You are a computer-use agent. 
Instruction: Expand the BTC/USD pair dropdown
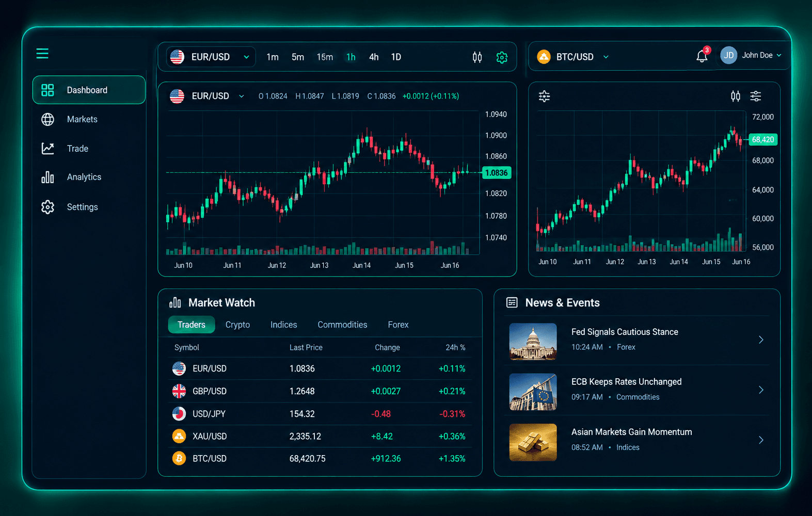click(x=606, y=57)
